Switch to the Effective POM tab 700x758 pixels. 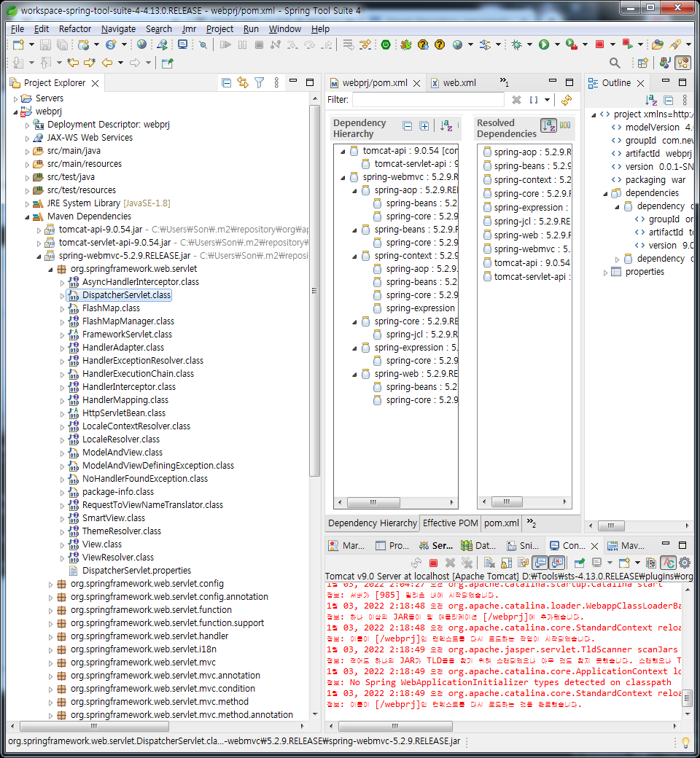[x=451, y=523]
